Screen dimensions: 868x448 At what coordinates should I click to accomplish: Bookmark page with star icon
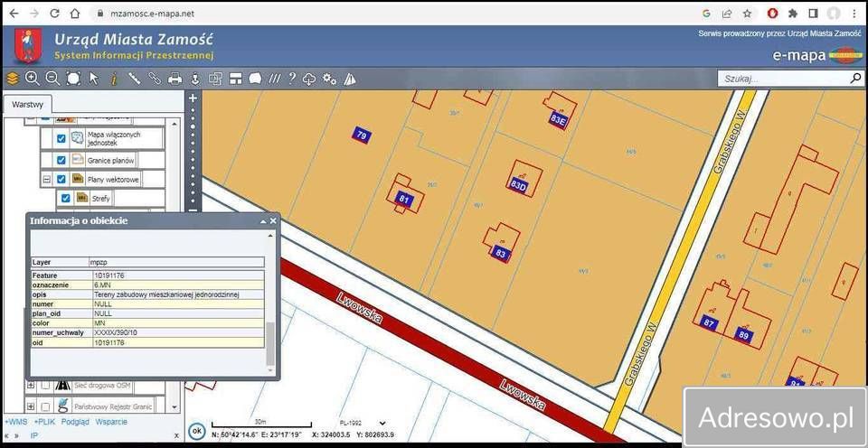(x=748, y=14)
